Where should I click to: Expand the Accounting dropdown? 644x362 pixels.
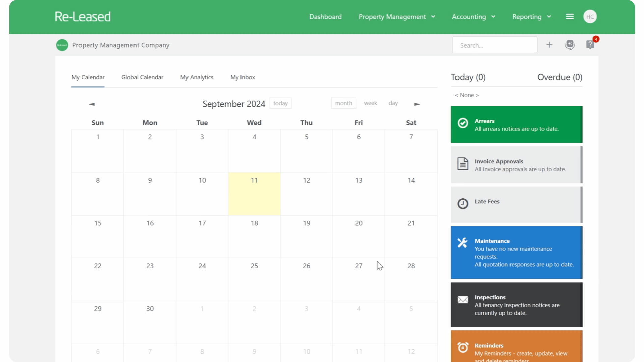pos(474,17)
